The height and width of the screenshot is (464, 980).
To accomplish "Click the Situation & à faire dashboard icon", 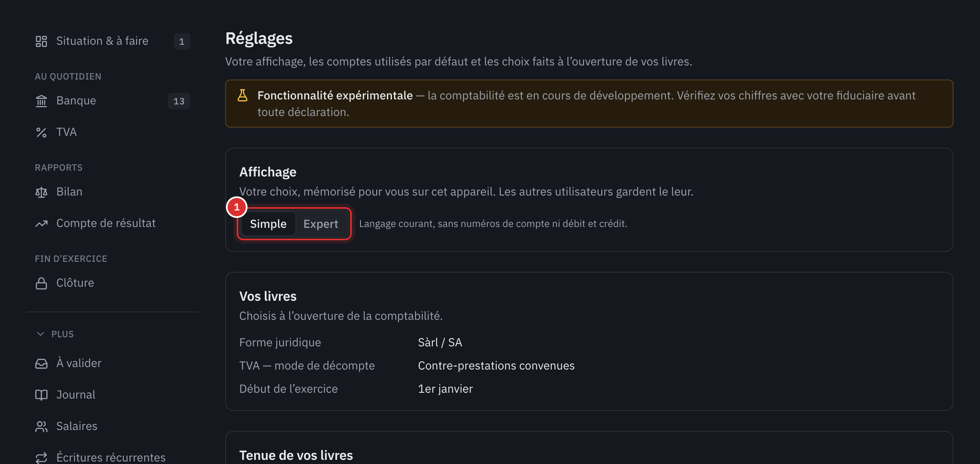I will click(41, 41).
